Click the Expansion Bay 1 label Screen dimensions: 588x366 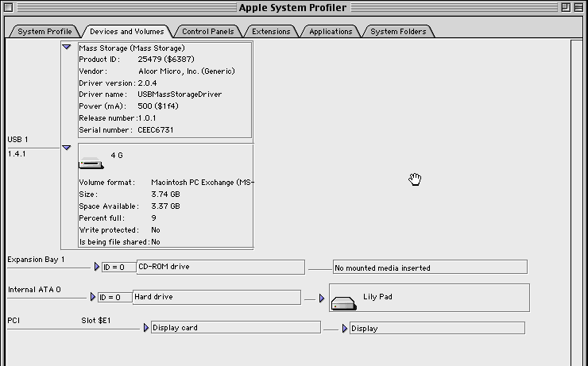[36, 260]
